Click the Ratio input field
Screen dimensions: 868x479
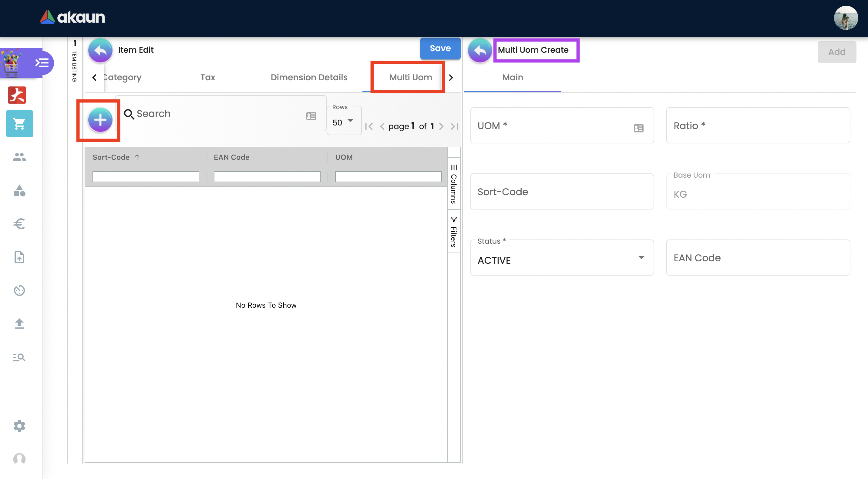tap(758, 126)
